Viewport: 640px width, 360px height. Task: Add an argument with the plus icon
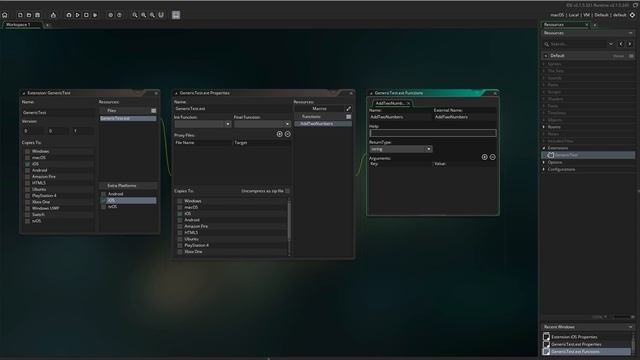[x=484, y=157]
